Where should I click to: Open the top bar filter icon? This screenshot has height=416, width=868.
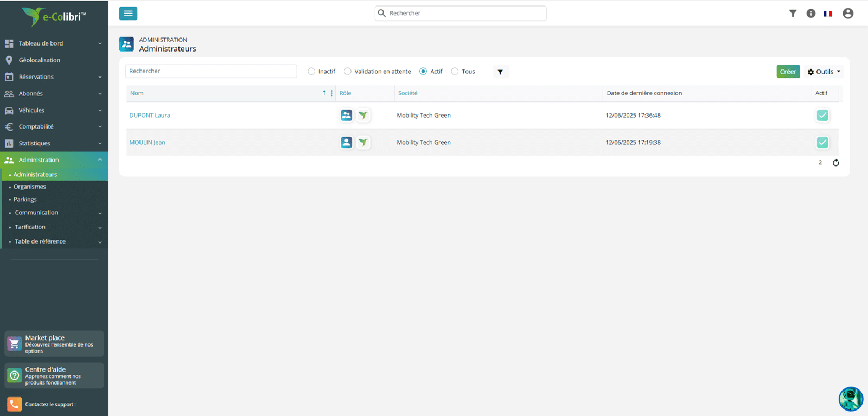(793, 14)
